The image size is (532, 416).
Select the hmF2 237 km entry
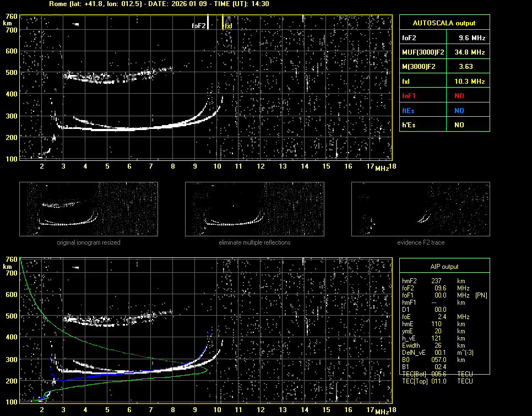point(435,281)
